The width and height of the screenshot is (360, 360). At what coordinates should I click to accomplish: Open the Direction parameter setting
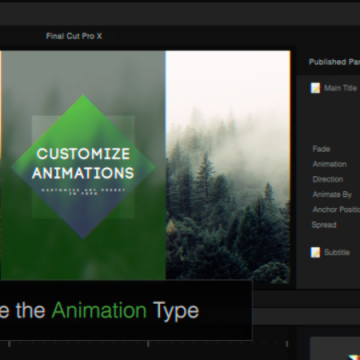[328, 179]
